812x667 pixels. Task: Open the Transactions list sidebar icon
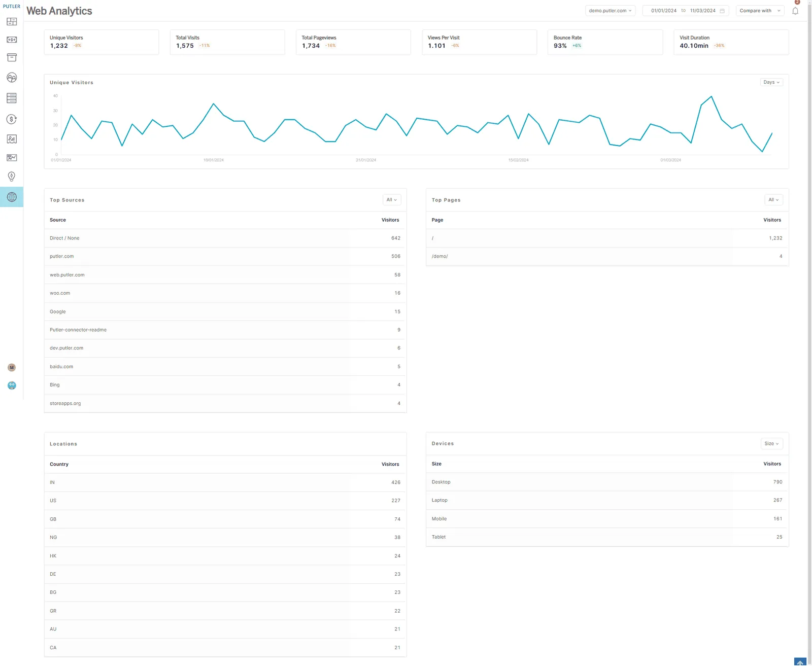coord(12,98)
